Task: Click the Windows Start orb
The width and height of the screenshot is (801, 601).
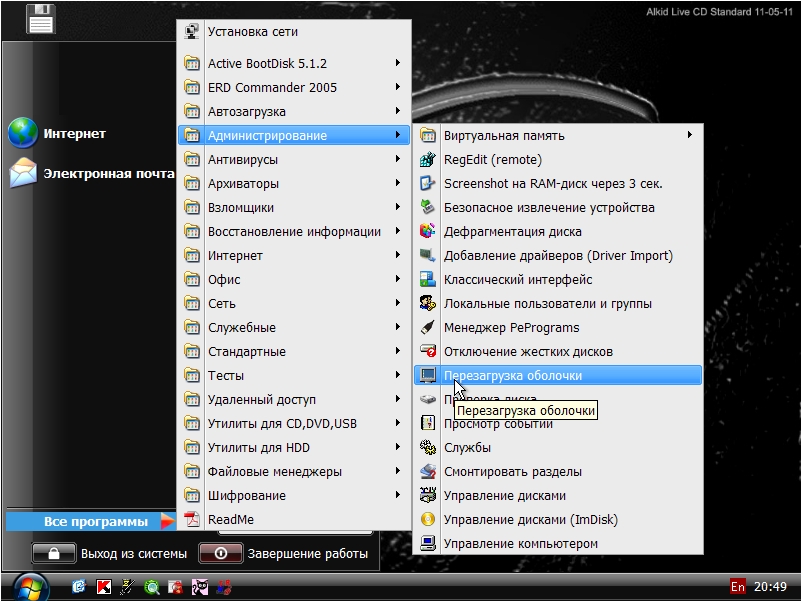Action: [x=31, y=588]
